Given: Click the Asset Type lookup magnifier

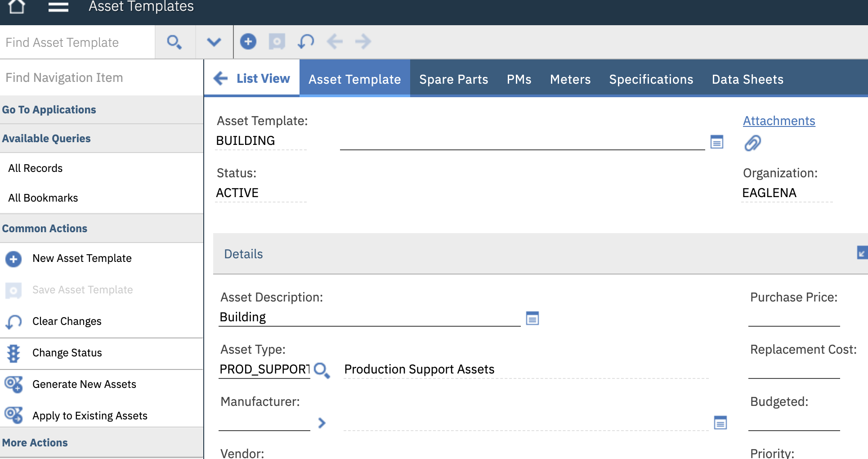Looking at the screenshot, I should (x=322, y=370).
